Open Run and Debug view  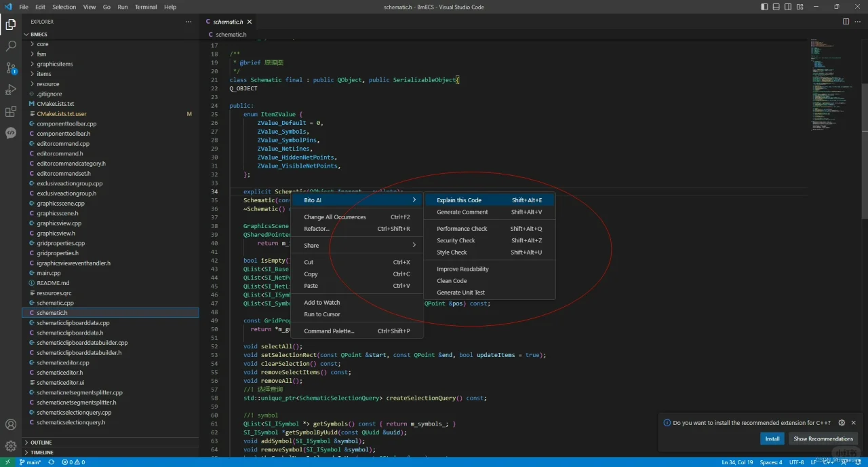click(11, 90)
